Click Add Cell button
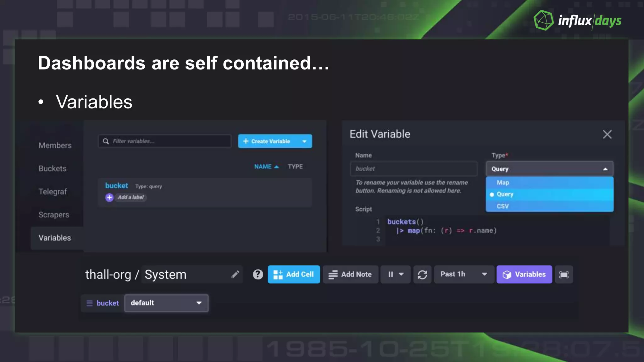Viewport: 644px width, 362px height. [294, 274]
